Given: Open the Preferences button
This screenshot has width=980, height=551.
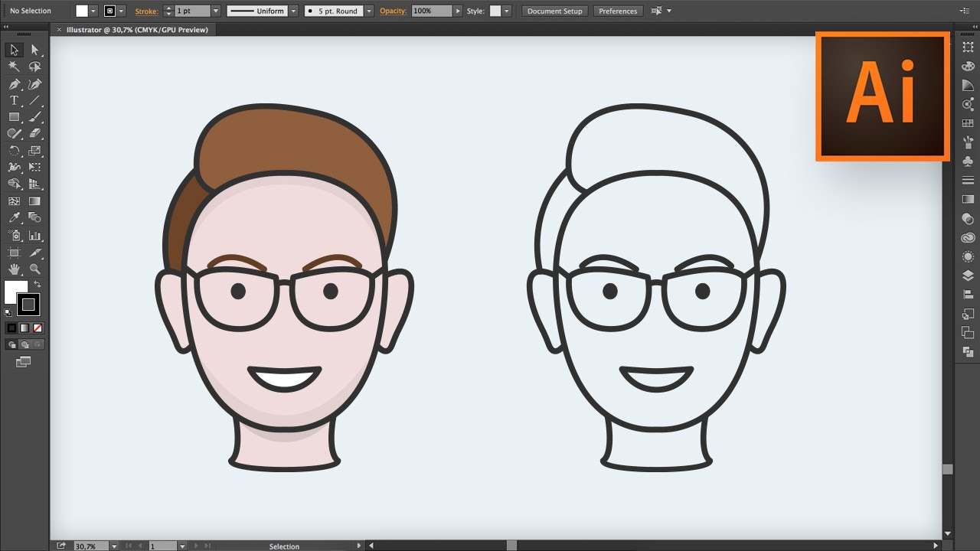Looking at the screenshot, I should click(x=618, y=11).
